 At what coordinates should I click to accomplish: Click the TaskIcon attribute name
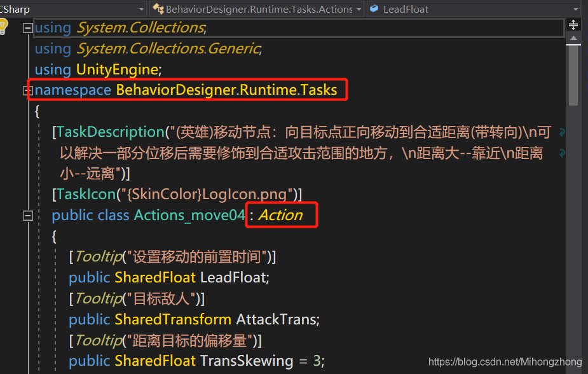coord(86,195)
